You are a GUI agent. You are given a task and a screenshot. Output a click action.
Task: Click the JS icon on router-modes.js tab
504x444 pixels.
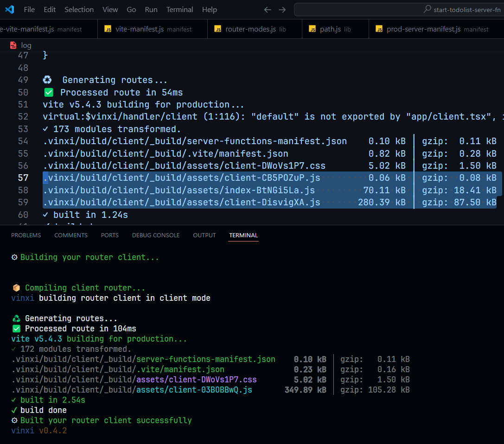[x=218, y=29]
